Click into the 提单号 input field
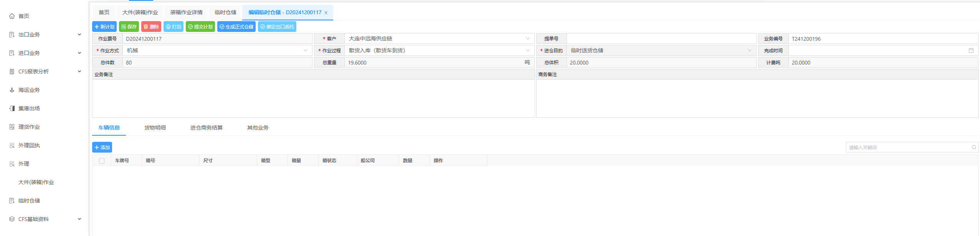The image size is (980, 236). pyautogui.click(x=661, y=38)
